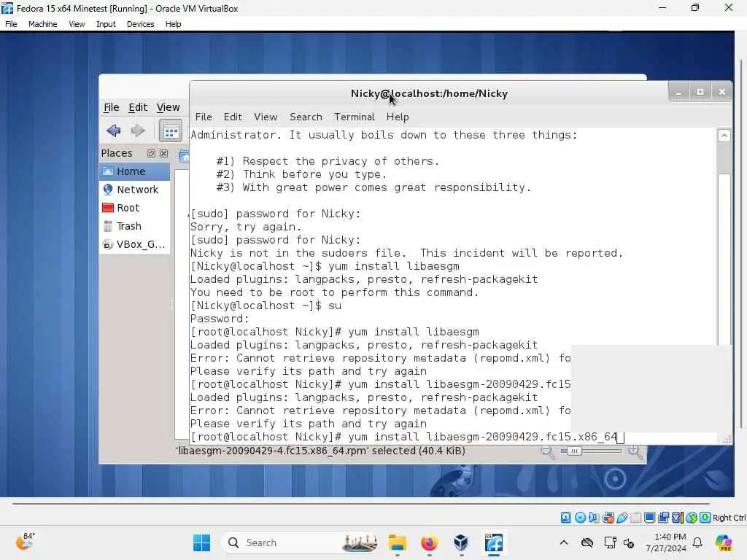Open the Copilot preview icon
The image size is (747, 560).
[x=723, y=542]
